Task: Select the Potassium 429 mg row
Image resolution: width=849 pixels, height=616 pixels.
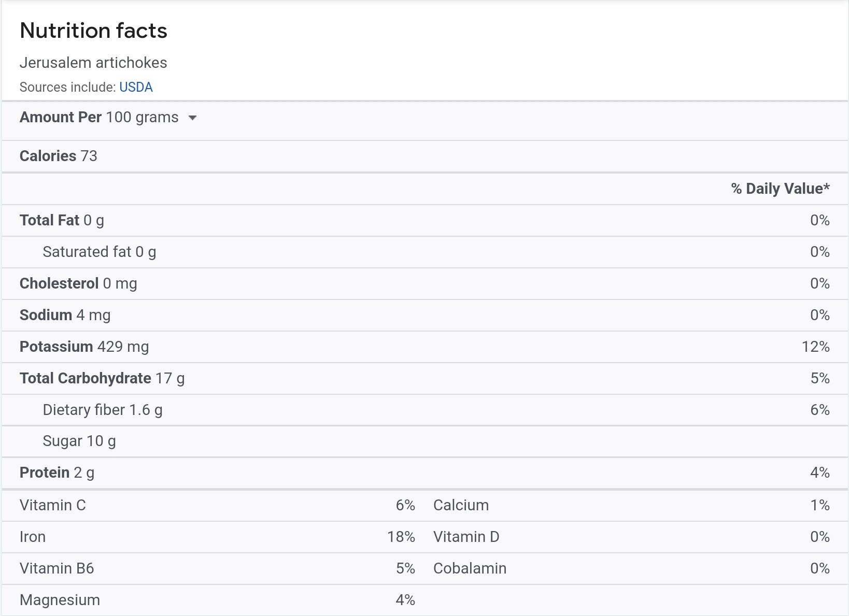Action: 84,347
